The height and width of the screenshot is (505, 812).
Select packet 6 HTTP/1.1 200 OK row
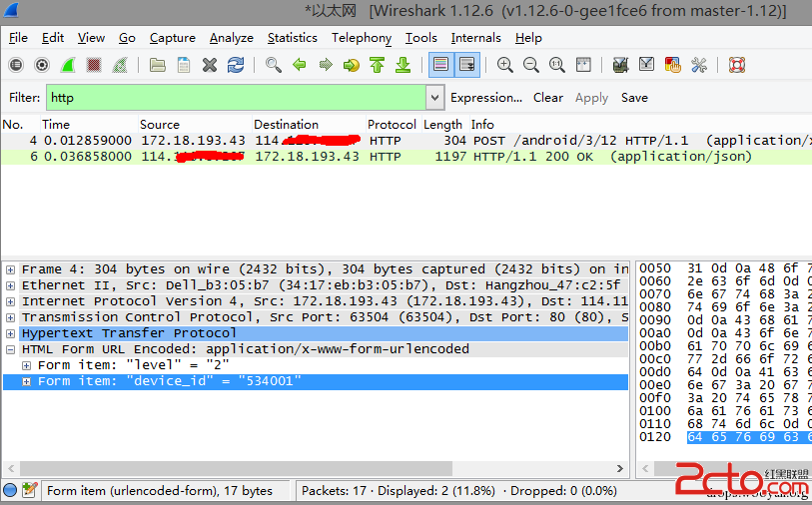click(x=406, y=157)
